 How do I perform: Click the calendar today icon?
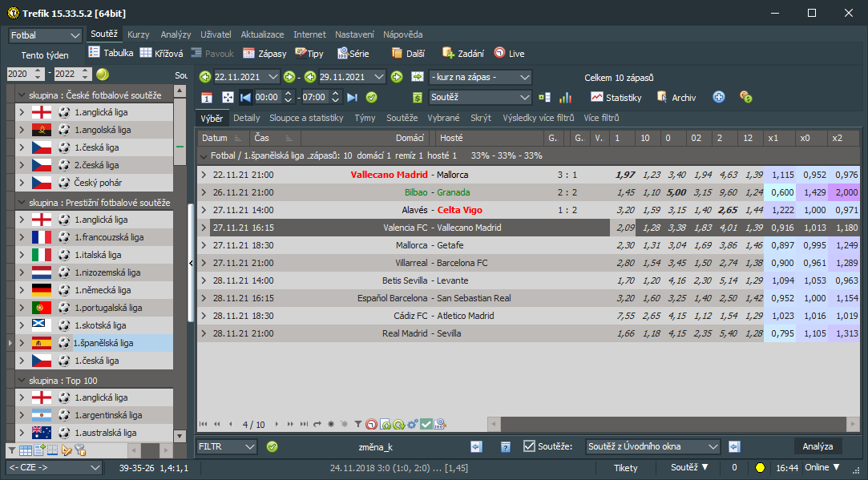207,98
